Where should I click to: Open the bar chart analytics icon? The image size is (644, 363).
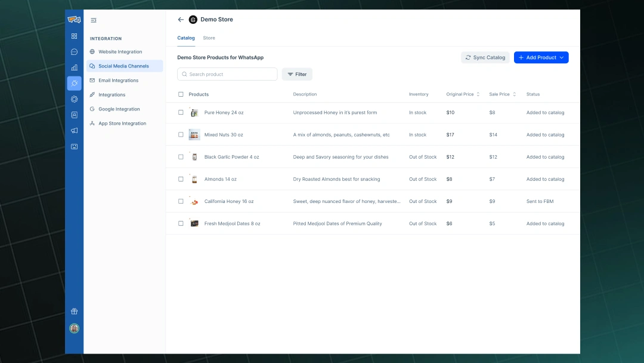(x=74, y=67)
